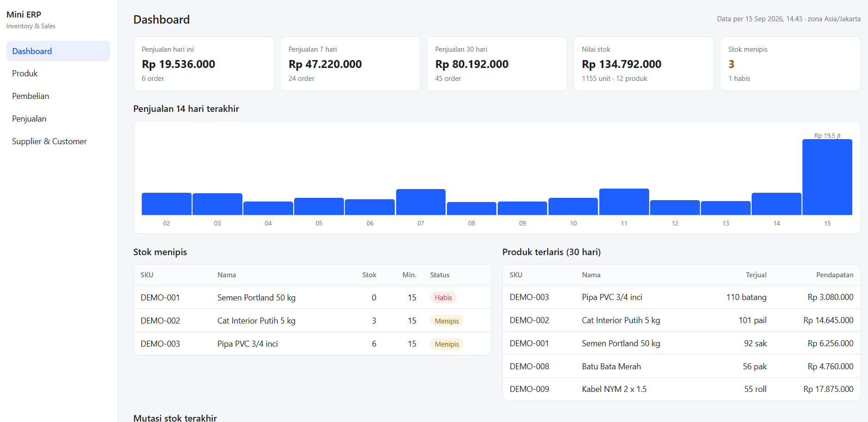868x422 pixels.
Task: Click the Nilai stok card
Action: [644, 64]
